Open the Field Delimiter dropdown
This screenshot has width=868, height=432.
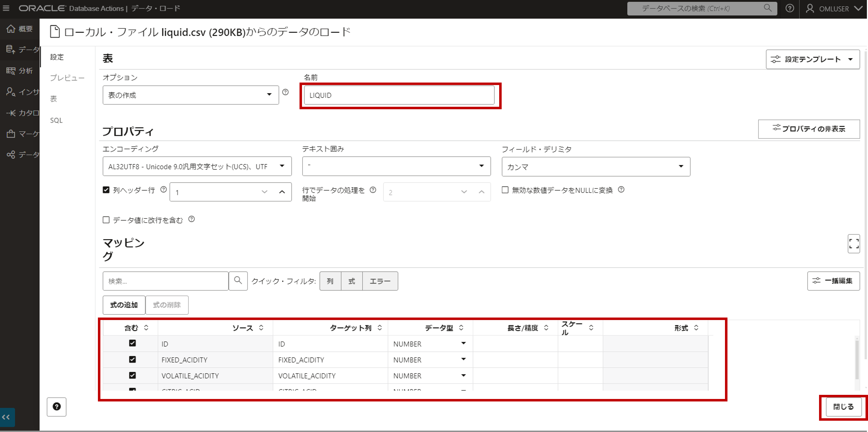pos(595,166)
